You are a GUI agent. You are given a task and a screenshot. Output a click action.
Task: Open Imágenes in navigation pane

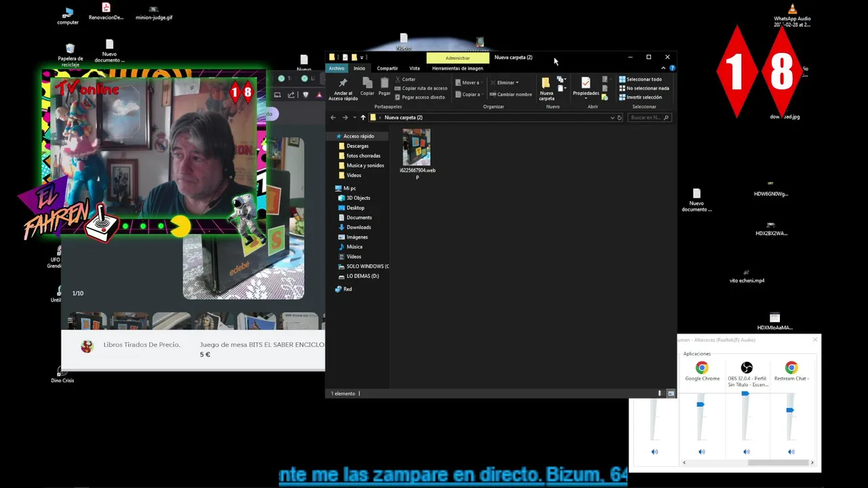(357, 237)
